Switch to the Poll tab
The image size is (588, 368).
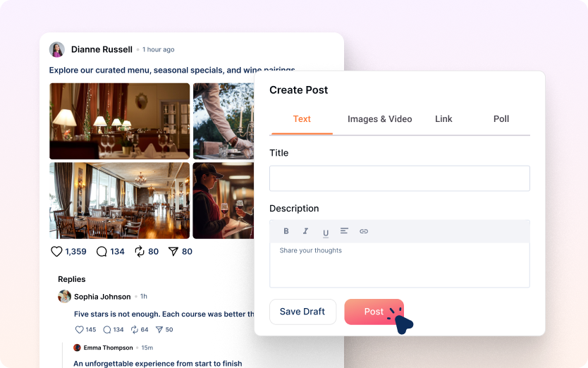(501, 119)
